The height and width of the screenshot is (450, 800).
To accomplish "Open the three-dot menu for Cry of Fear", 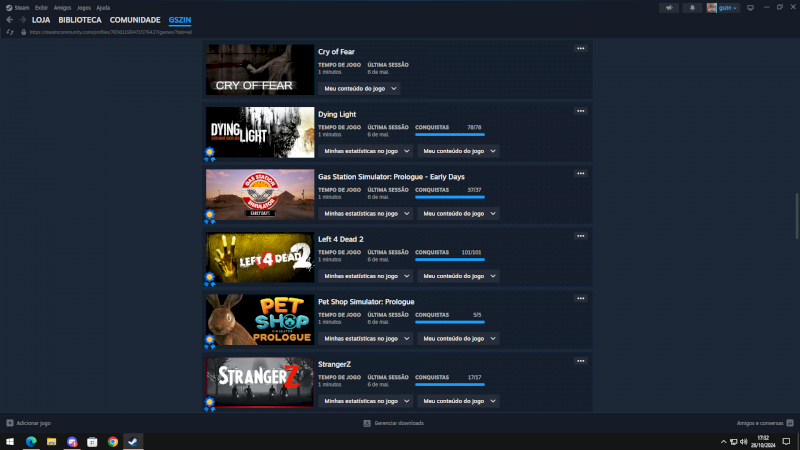I will click(581, 48).
